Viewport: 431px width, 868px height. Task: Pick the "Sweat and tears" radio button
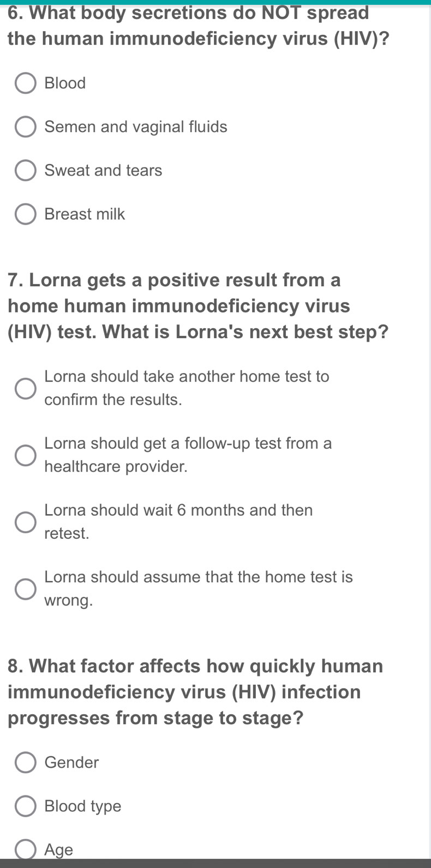coord(25,171)
